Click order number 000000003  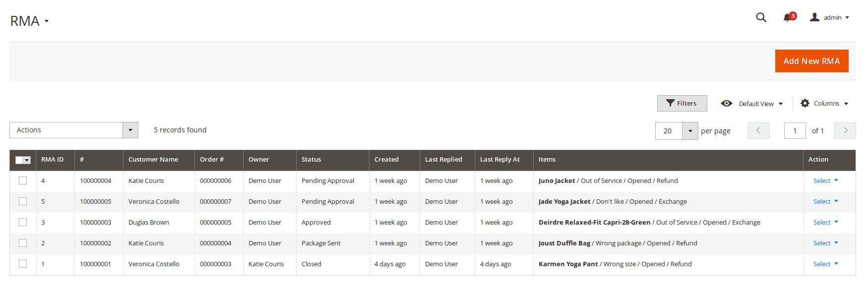[x=215, y=264]
